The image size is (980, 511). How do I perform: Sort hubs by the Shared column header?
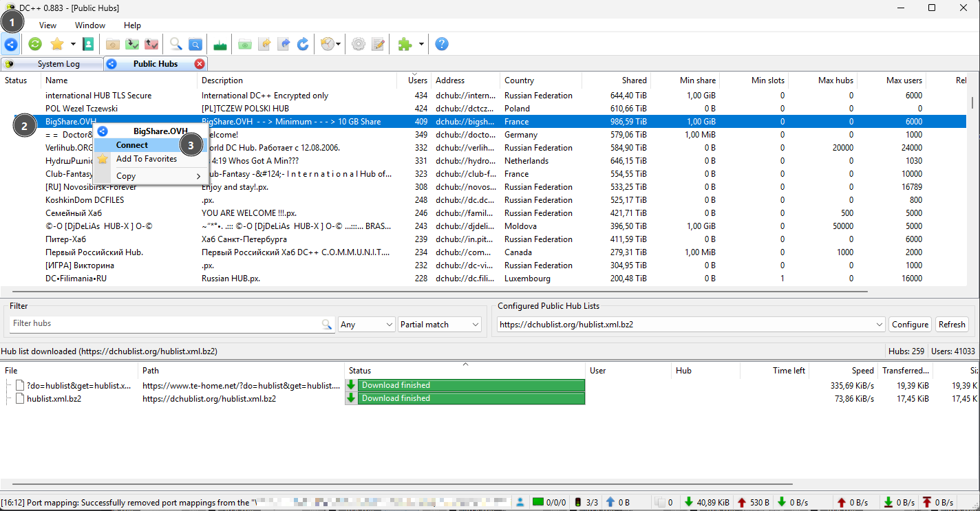(617, 80)
